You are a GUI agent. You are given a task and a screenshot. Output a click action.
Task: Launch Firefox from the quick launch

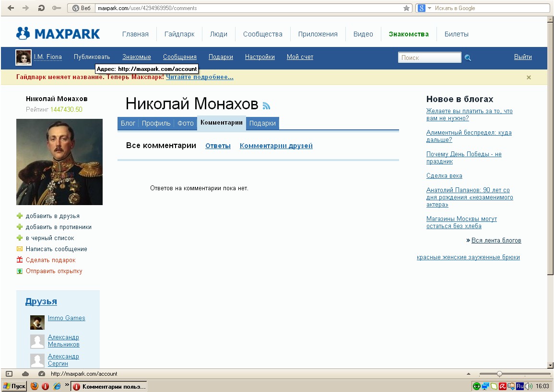tap(34, 386)
